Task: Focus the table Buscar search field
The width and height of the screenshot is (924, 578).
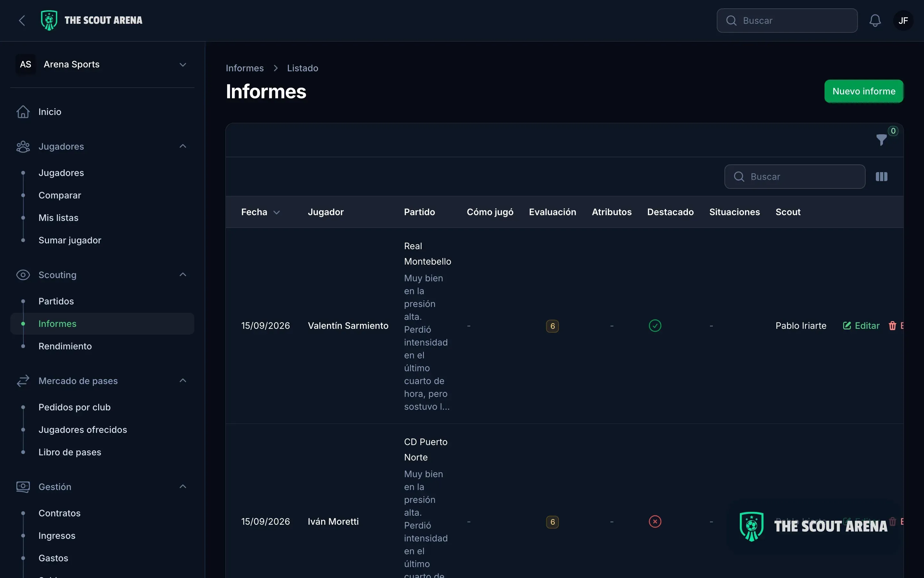Action: (x=795, y=177)
